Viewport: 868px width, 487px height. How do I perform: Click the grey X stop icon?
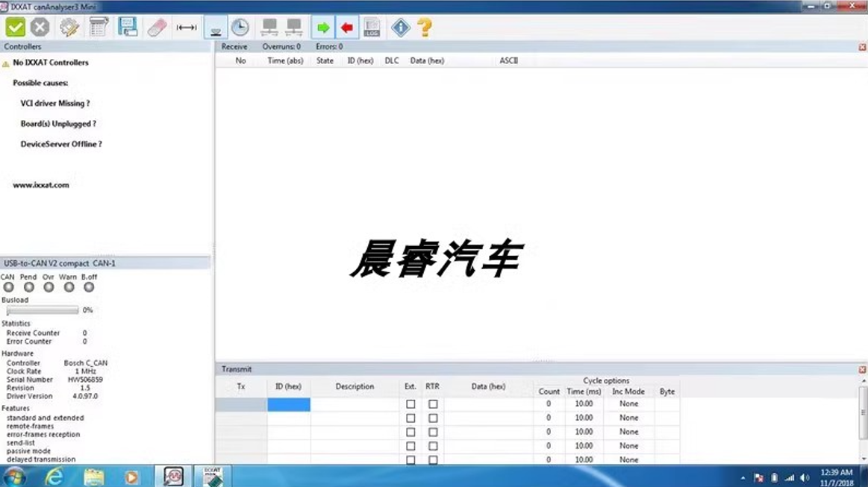(x=40, y=27)
